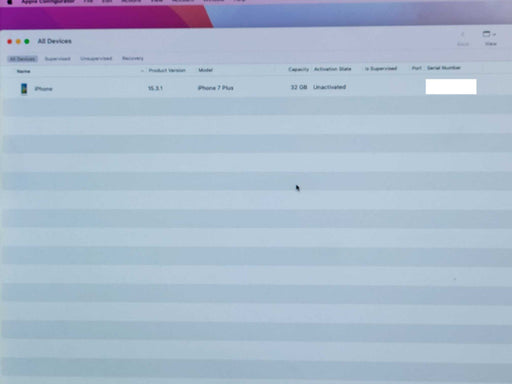Click the sort arrow next to the Name column
The image size is (512, 384).
click(142, 71)
